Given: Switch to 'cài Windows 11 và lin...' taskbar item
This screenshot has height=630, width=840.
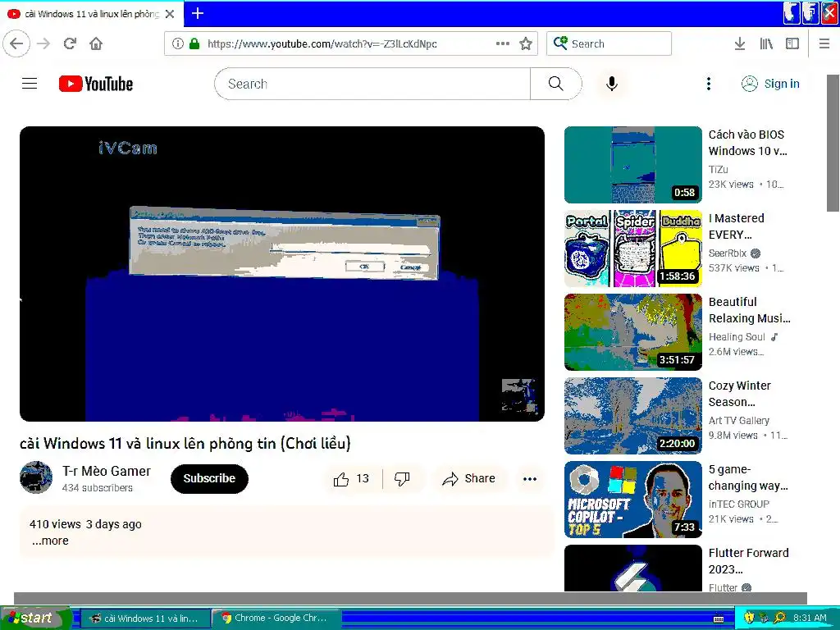Looking at the screenshot, I should 144,619.
